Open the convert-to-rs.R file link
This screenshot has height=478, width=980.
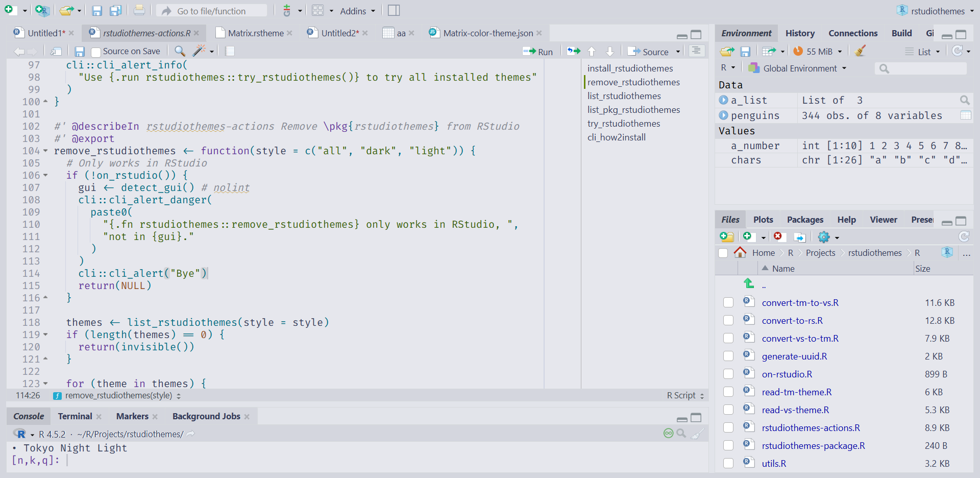click(792, 320)
